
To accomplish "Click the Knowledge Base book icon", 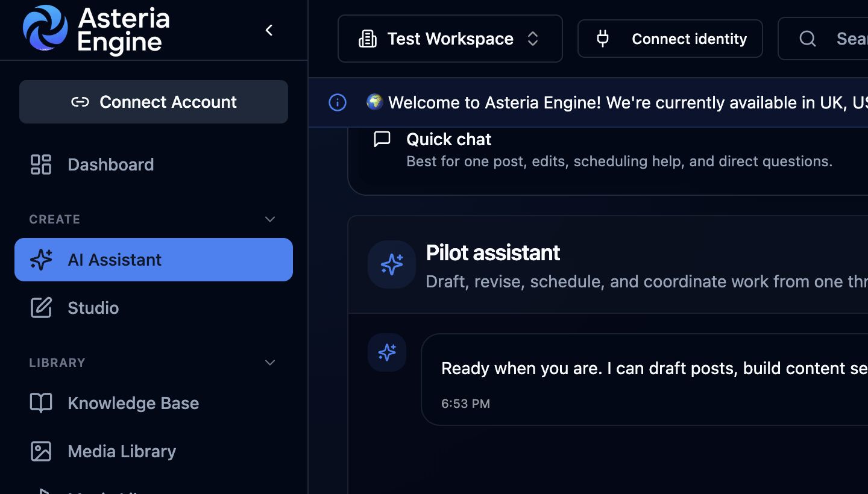I will [41, 403].
